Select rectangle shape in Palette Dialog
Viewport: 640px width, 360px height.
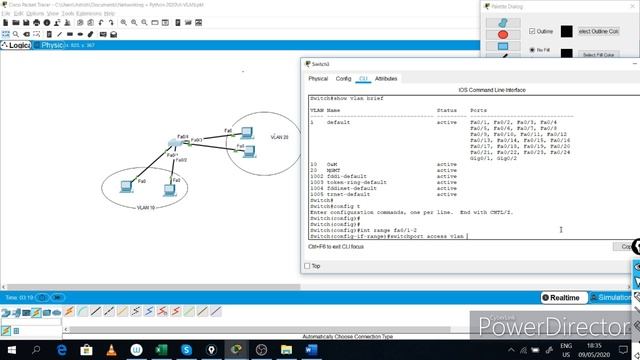pos(503,46)
